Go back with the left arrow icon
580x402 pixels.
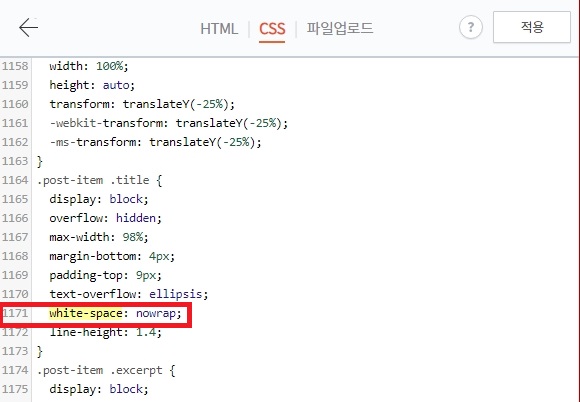click(28, 27)
